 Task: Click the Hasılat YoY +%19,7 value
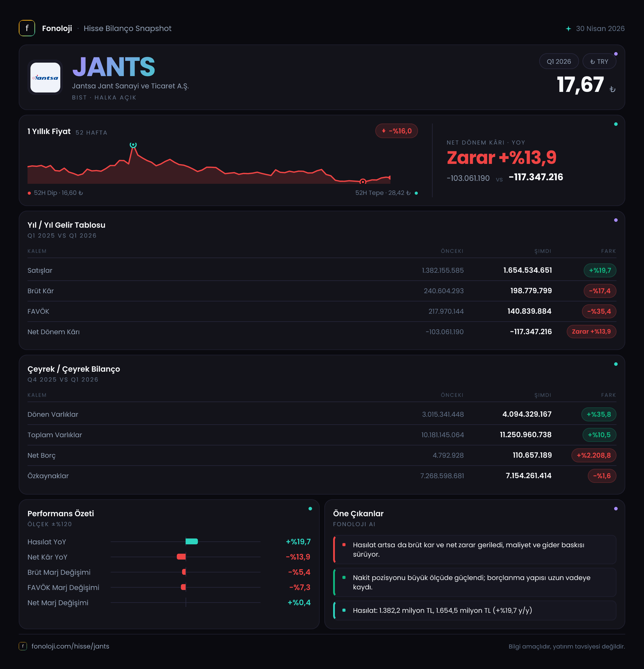[298, 542]
